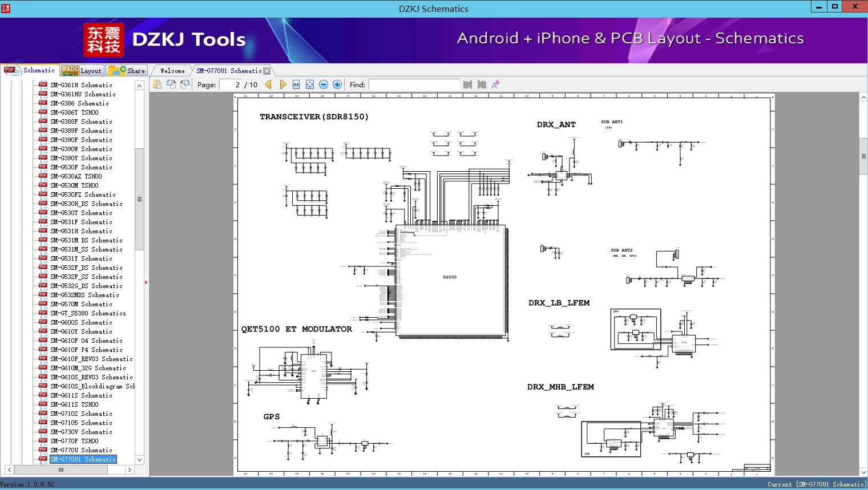Screen dimensions: 868x490
Task: Open SM-G770U Schematic
Action: tap(81, 450)
